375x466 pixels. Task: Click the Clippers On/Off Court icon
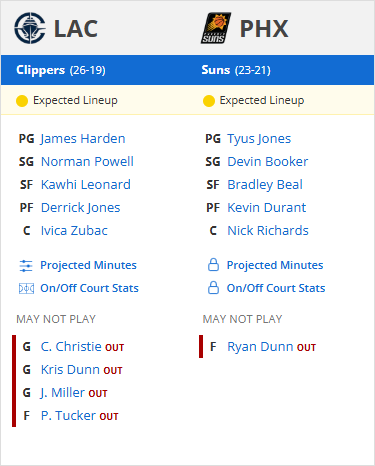[26, 288]
